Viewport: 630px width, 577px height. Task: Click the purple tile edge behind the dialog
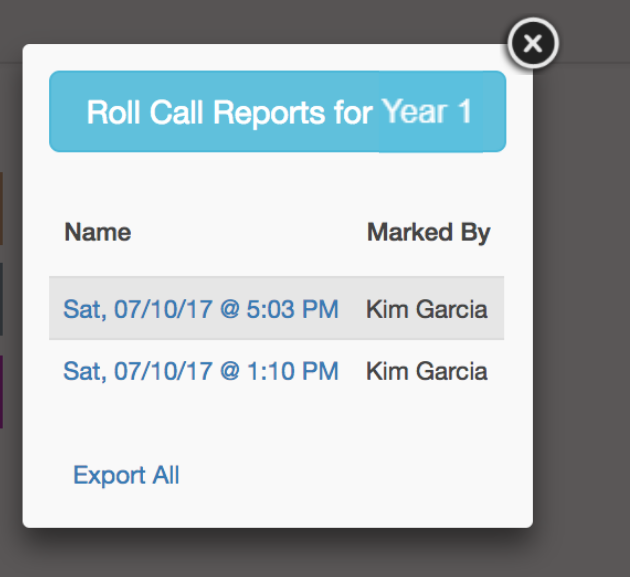[1, 390]
